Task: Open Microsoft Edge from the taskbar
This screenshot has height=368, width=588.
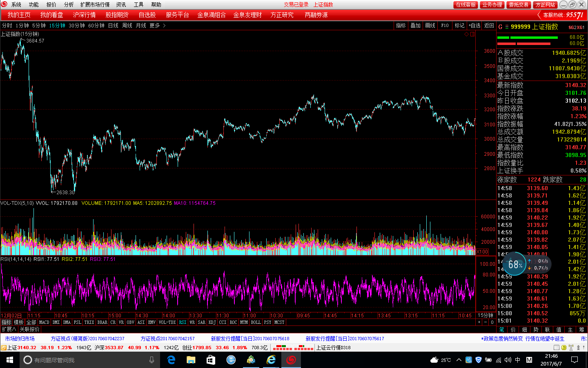Action: pos(171,360)
